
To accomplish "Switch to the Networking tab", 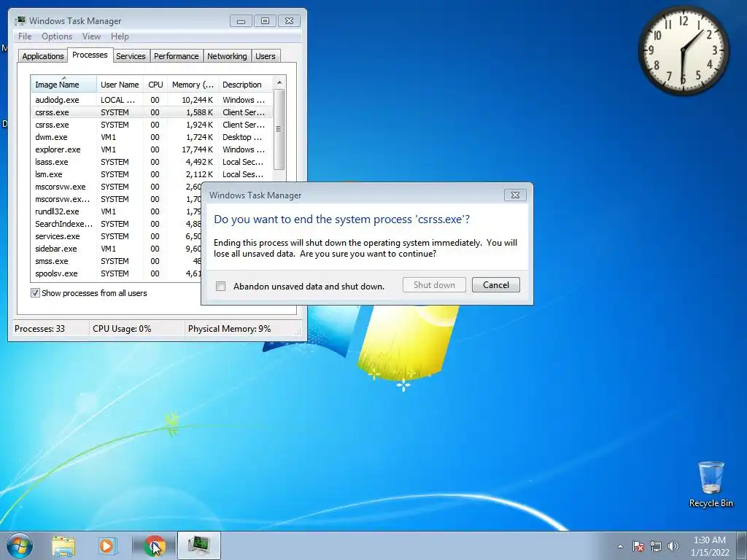I will [x=227, y=56].
